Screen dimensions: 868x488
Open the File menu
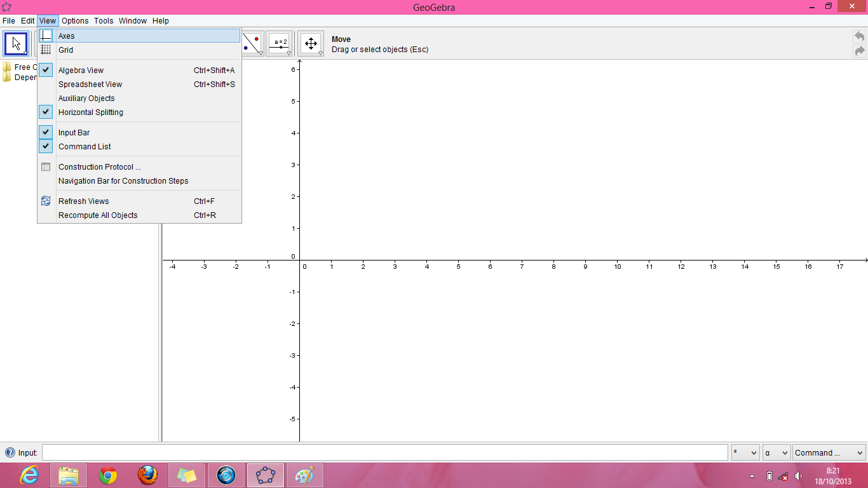(9, 21)
